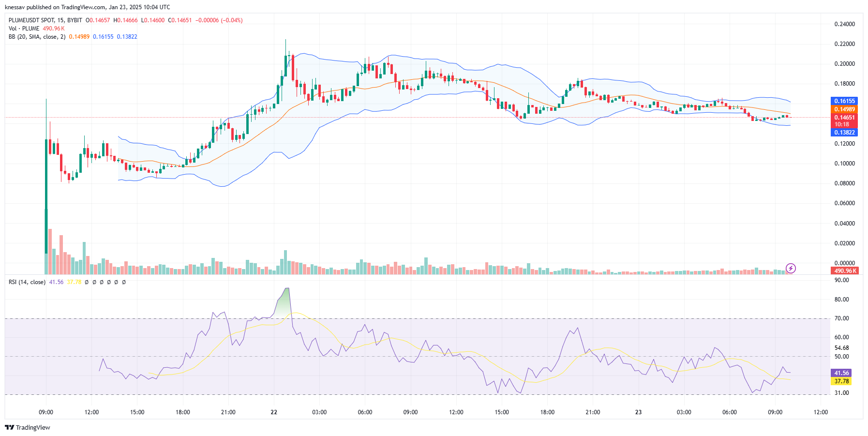This screenshot has width=868, height=436.
Task: Click the yellow 37.78 RSI scale label
Action: click(x=841, y=381)
